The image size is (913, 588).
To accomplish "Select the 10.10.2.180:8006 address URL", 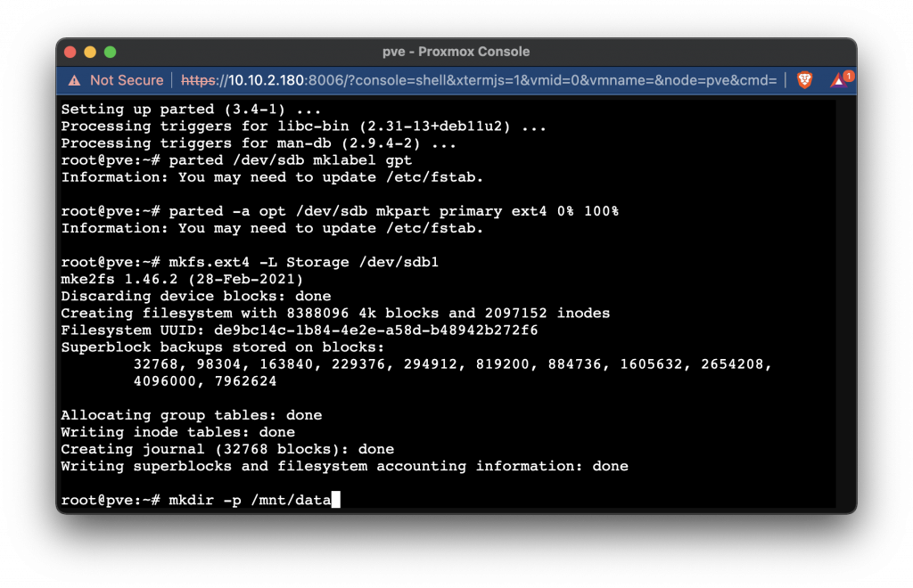I will pyautogui.click(x=479, y=80).
